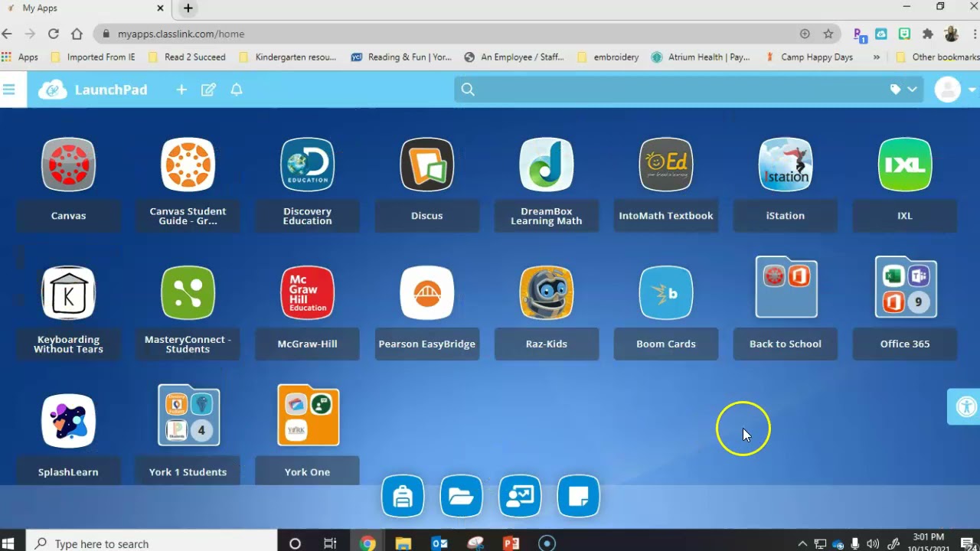Open the Read 2 Succeed bookmark

pyautogui.click(x=187, y=57)
